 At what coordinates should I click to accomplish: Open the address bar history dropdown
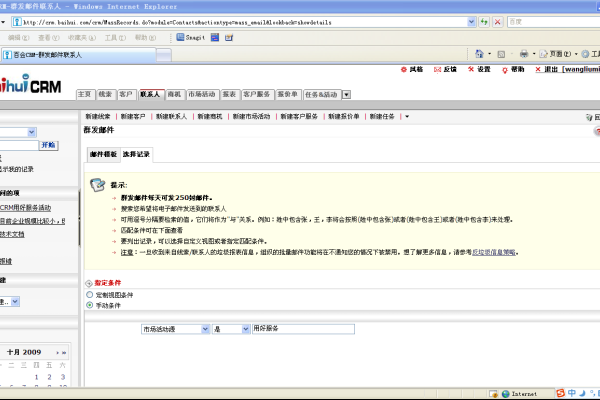471,22
